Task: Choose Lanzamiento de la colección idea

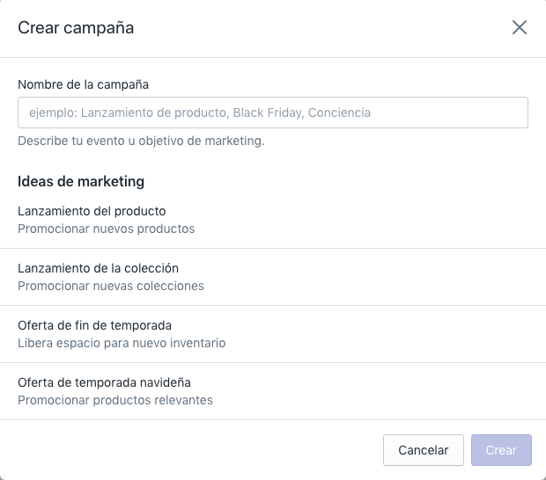Action: coord(273,277)
